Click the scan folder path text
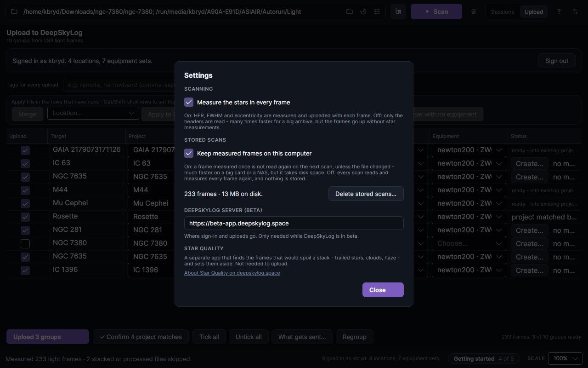This screenshot has width=588, height=368. [x=162, y=11]
